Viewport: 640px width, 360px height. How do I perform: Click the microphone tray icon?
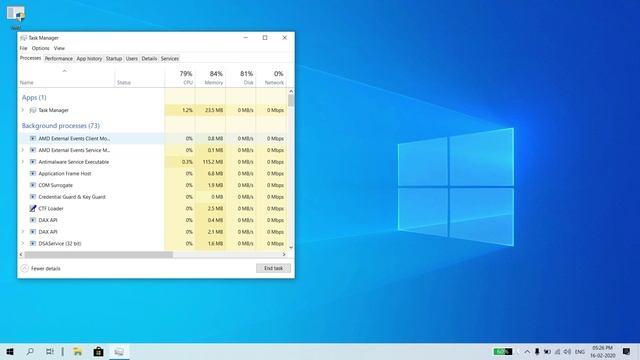point(537,351)
